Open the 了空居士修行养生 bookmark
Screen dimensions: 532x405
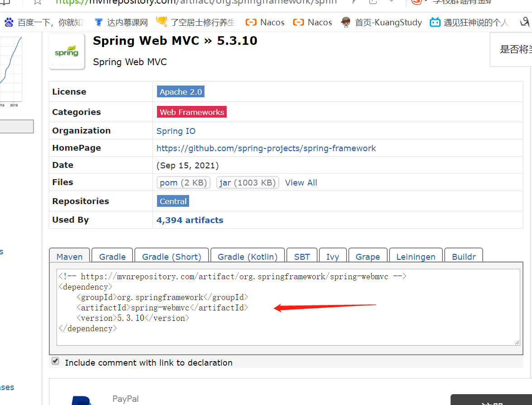(196, 23)
